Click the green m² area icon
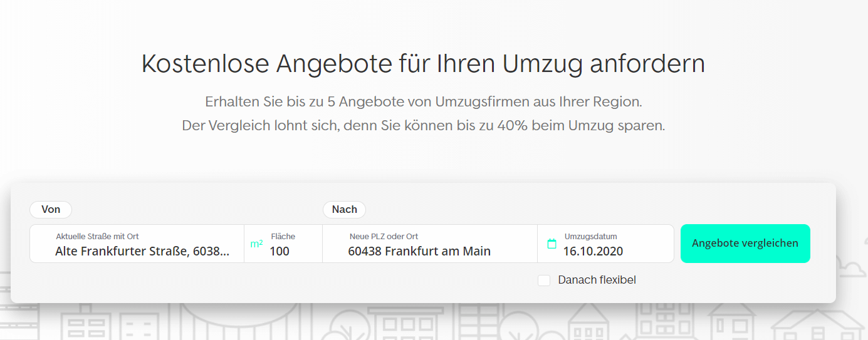Viewport: 868px width, 340px height. click(256, 244)
